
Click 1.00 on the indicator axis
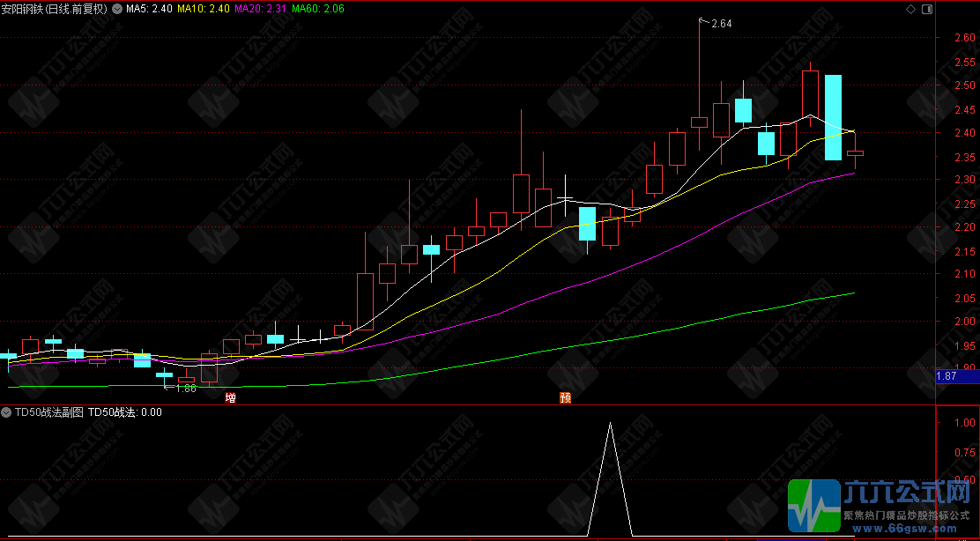(965, 423)
